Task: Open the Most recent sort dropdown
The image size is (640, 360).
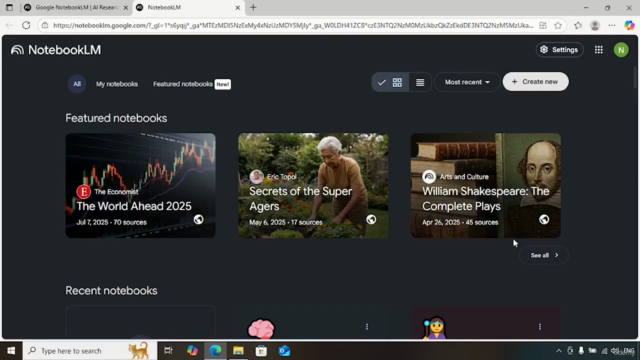Action: pyautogui.click(x=467, y=82)
